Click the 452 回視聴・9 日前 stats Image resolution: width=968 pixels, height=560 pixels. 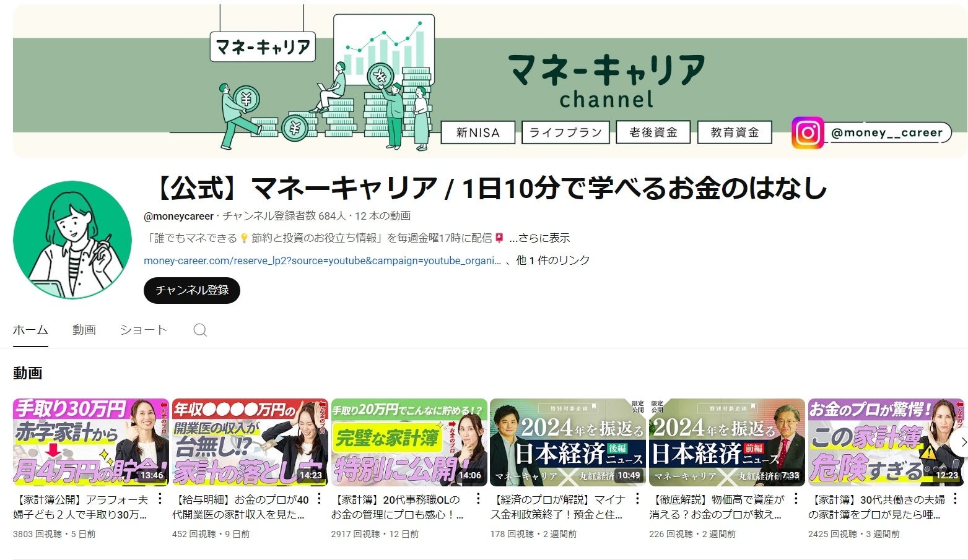click(211, 533)
